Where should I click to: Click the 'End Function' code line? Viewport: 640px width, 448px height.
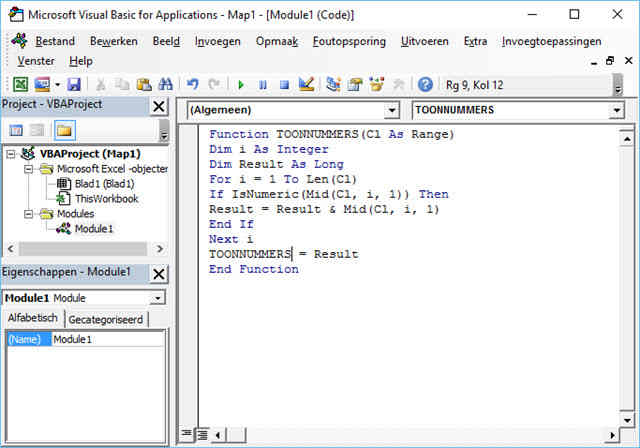(253, 269)
